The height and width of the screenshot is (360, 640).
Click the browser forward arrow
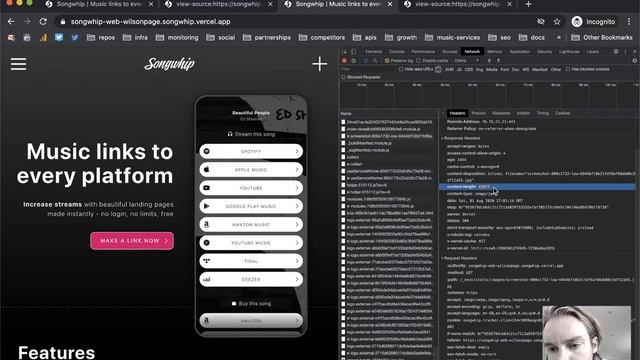coord(27,22)
